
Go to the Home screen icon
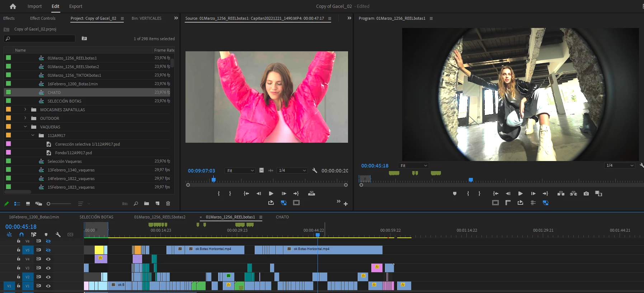(13, 6)
